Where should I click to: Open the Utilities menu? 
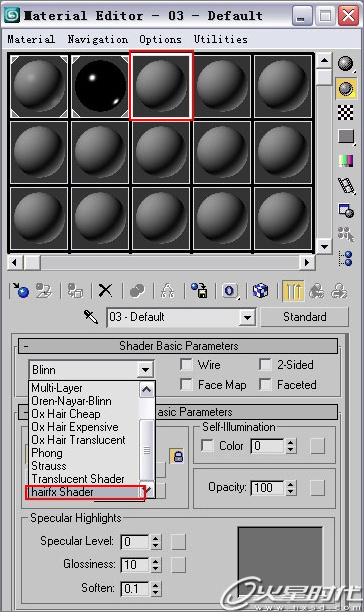click(221, 39)
